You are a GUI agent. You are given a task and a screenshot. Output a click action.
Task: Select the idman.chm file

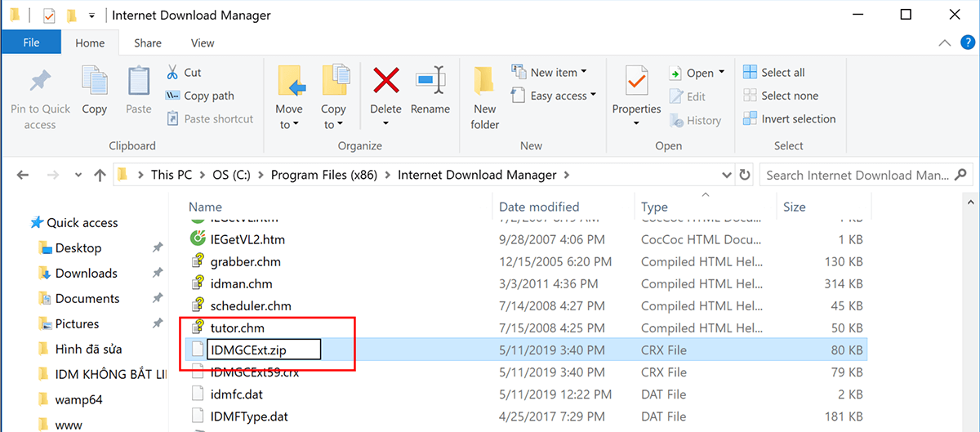point(241,283)
